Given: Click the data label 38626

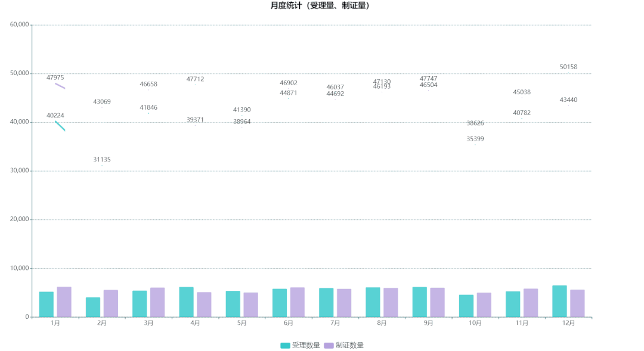Looking at the screenshot, I should (475, 123).
